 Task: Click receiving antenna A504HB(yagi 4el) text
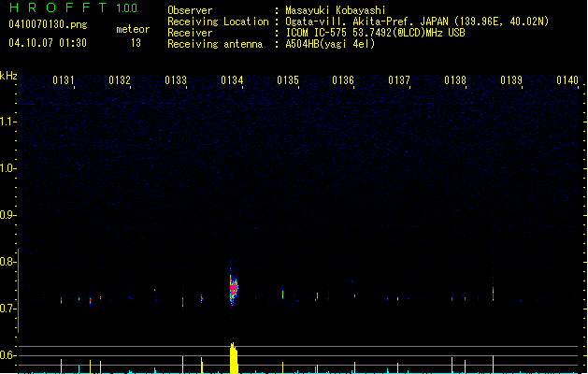click(330, 44)
